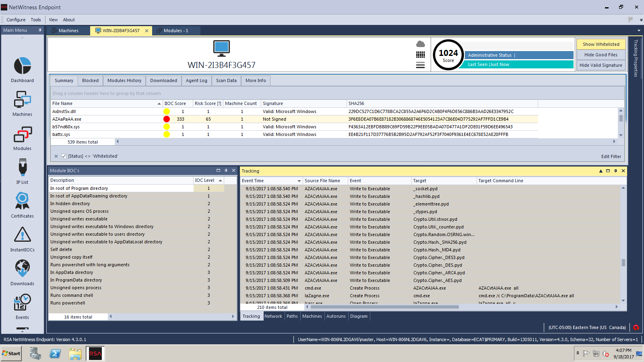Viewport: 644px width, 362px height.
Task: Open the Machines view in the sidebar
Action: click(23, 100)
